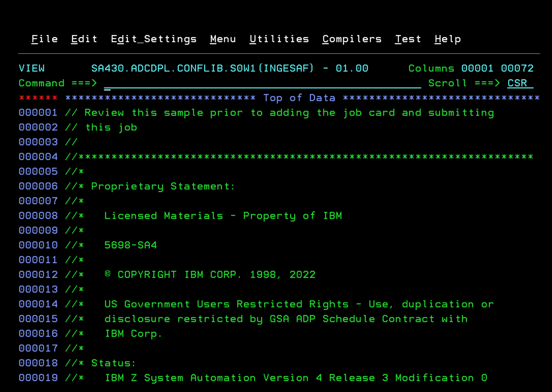Open the Edit menu
552x392 pixels.
pyautogui.click(x=84, y=39)
